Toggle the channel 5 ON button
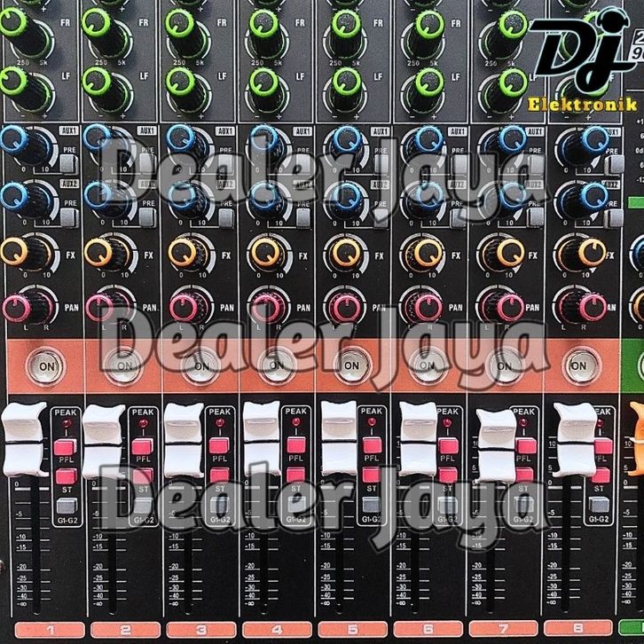The width and height of the screenshot is (644, 644). click(x=352, y=364)
